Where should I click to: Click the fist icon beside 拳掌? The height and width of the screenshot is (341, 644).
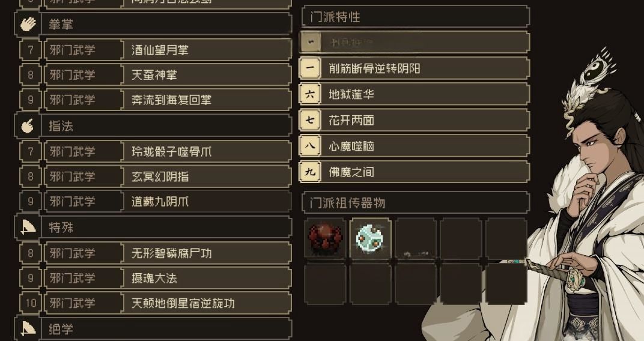coord(28,24)
